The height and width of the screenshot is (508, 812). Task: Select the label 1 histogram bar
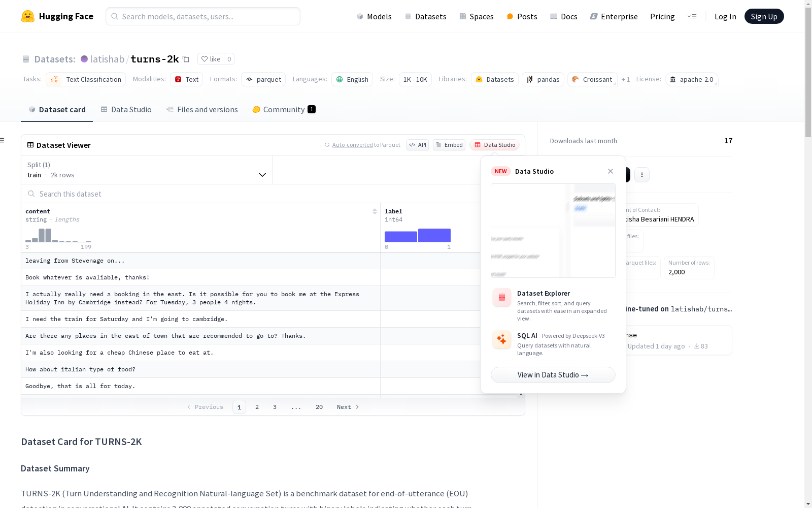point(434,235)
